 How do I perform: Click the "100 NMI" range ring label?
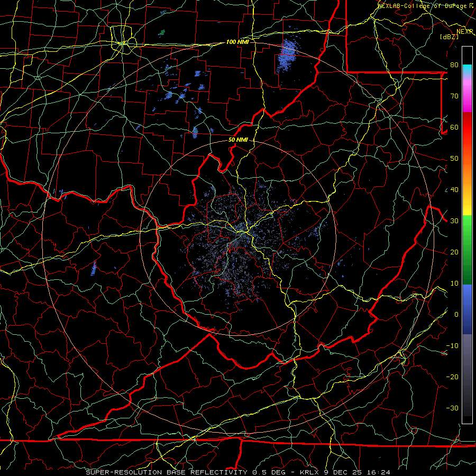point(237,42)
